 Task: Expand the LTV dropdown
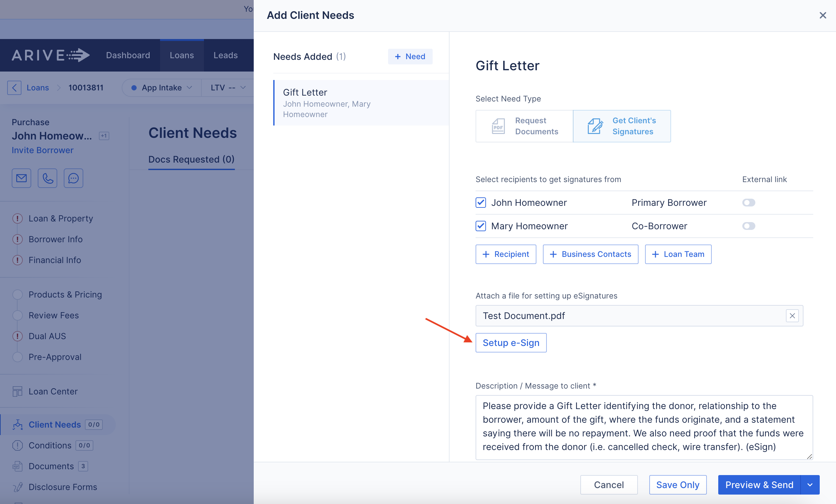[228, 88]
